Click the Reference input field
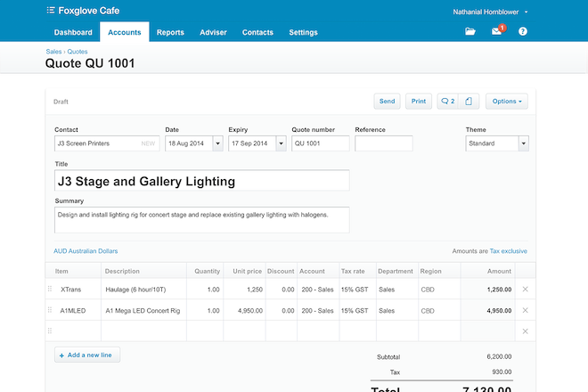This screenshot has height=392, width=588. pos(383,143)
